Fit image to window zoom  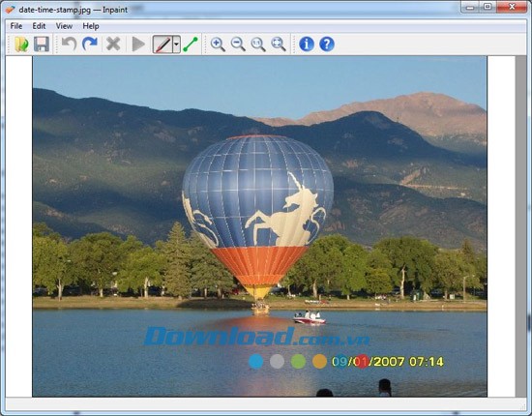pyautogui.click(x=279, y=45)
